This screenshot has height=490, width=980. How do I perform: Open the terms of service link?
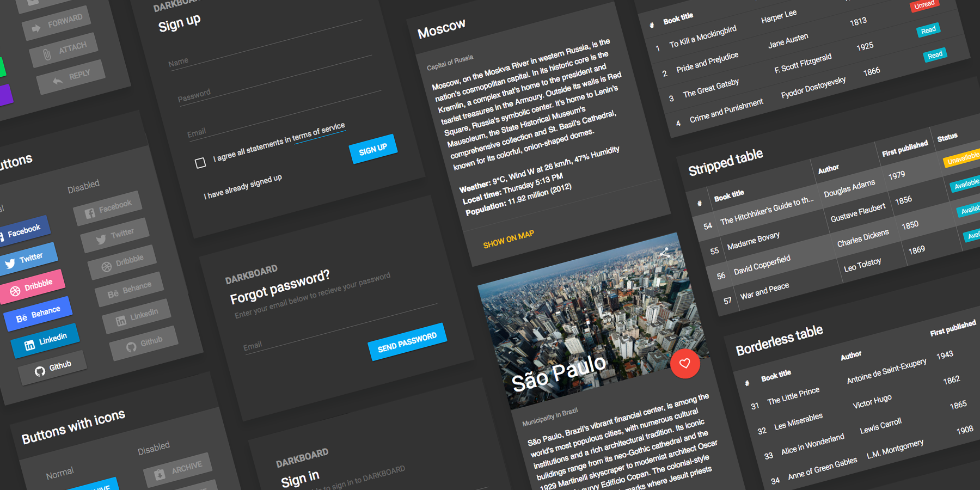318,132
